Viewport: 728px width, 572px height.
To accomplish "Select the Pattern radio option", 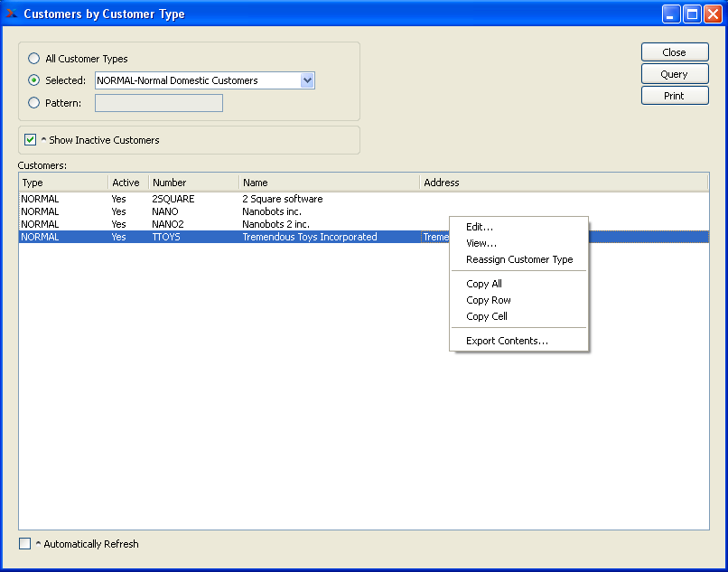I will 33,103.
